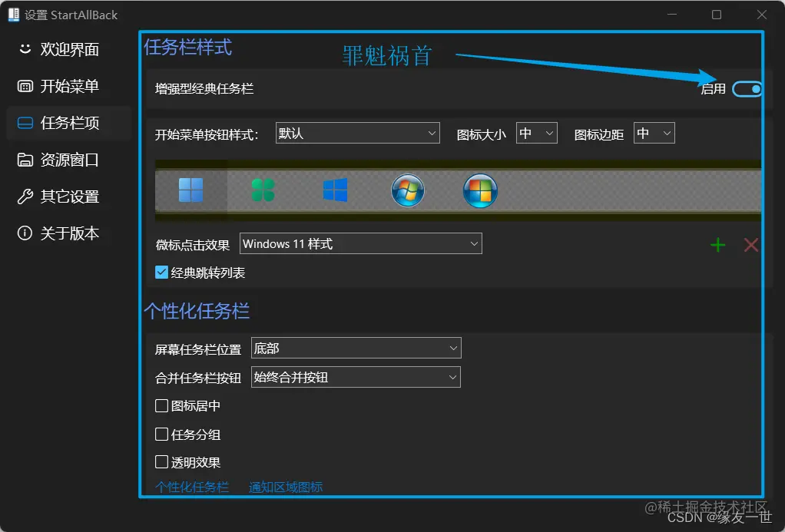Viewport: 785px width, 532px height.
Task: Click the red X to remove custom orb
Action: point(750,245)
